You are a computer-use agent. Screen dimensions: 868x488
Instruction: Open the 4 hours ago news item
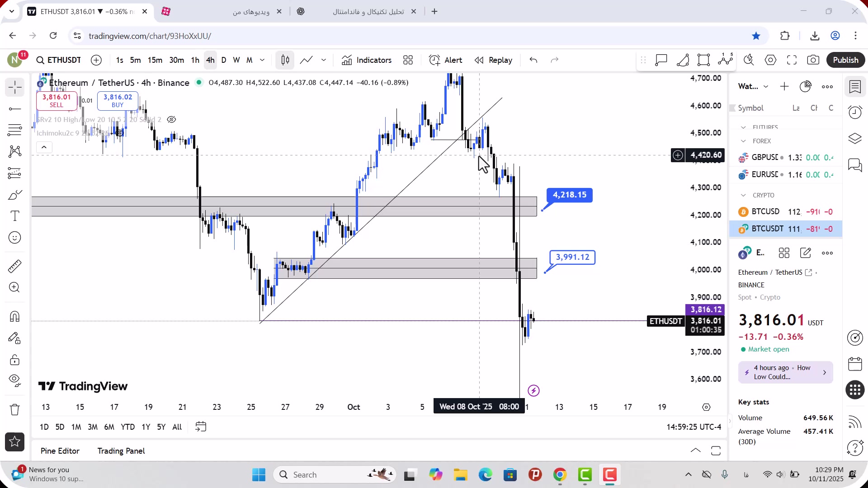[x=785, y=372]
